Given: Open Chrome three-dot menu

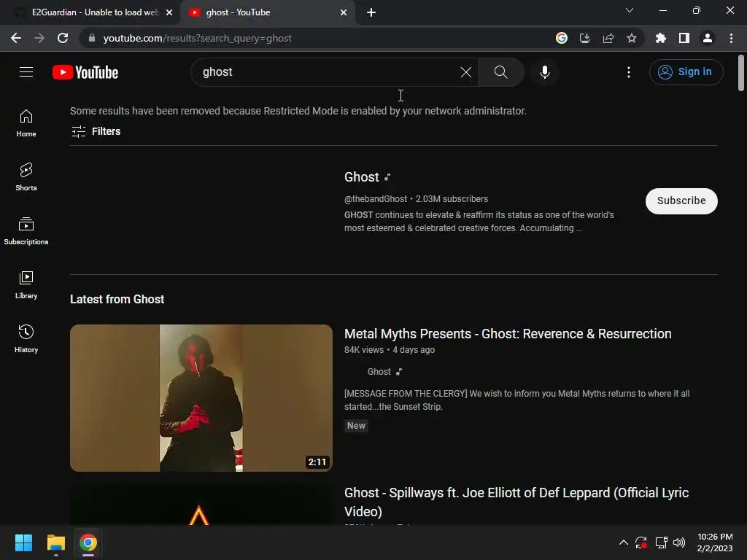Looking at the screenshot, I should (x=731, y=38).
